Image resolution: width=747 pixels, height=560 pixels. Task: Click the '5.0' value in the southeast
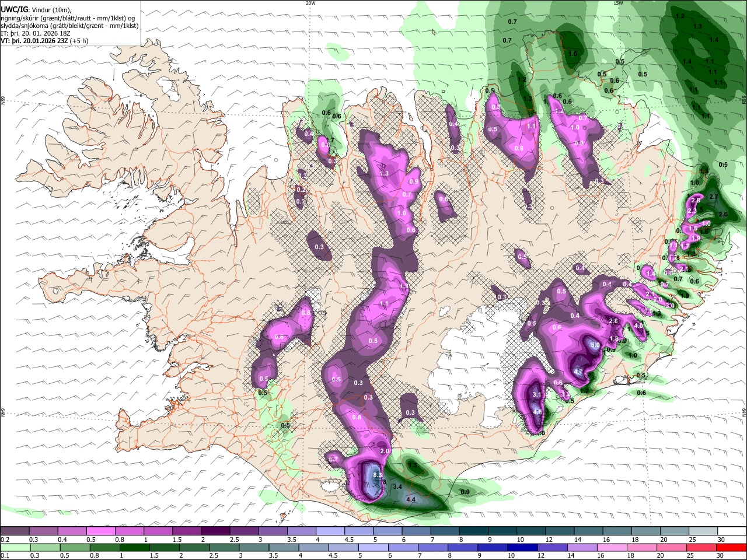[x=595, y=345]
